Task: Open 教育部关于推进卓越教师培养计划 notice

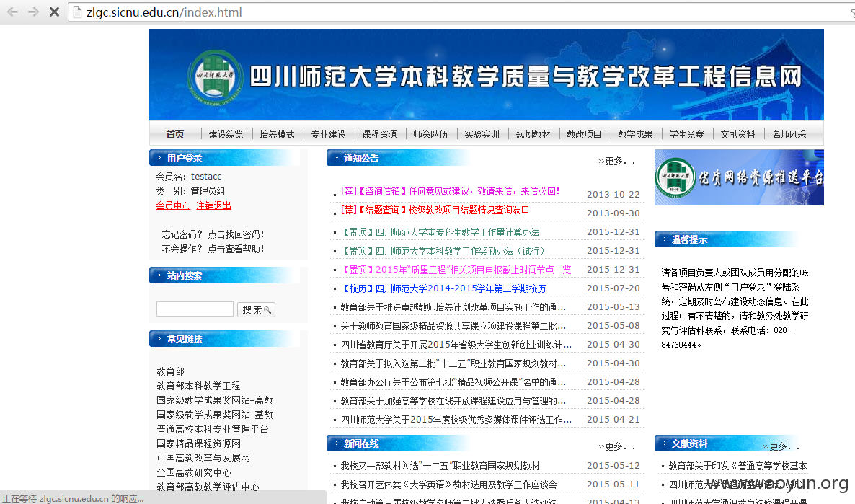Action: click(x=453, y=307)
